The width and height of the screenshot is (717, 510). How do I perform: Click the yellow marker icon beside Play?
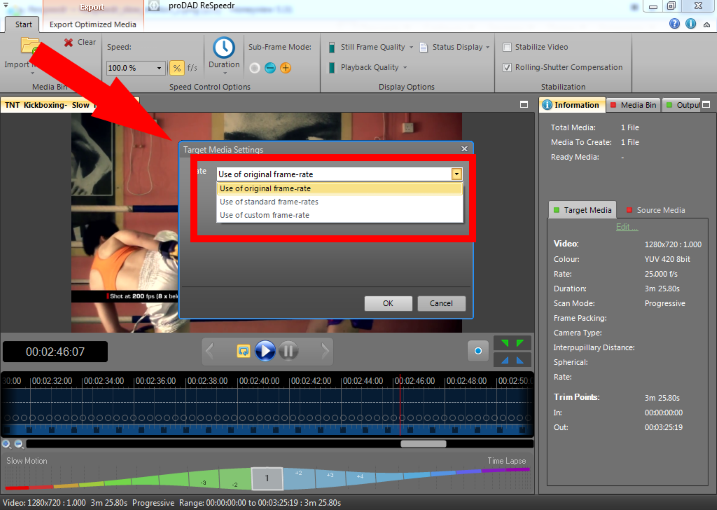243,350
